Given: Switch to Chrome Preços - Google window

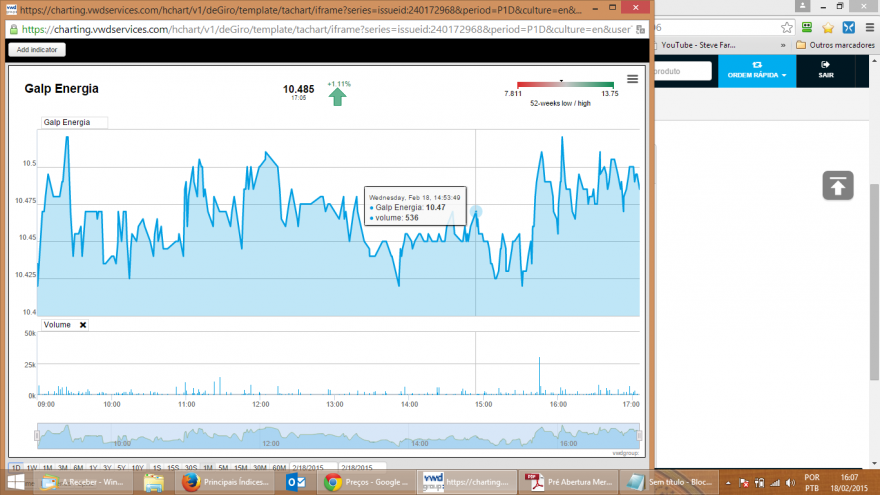Looking at the screenshot, I should 368,482.
